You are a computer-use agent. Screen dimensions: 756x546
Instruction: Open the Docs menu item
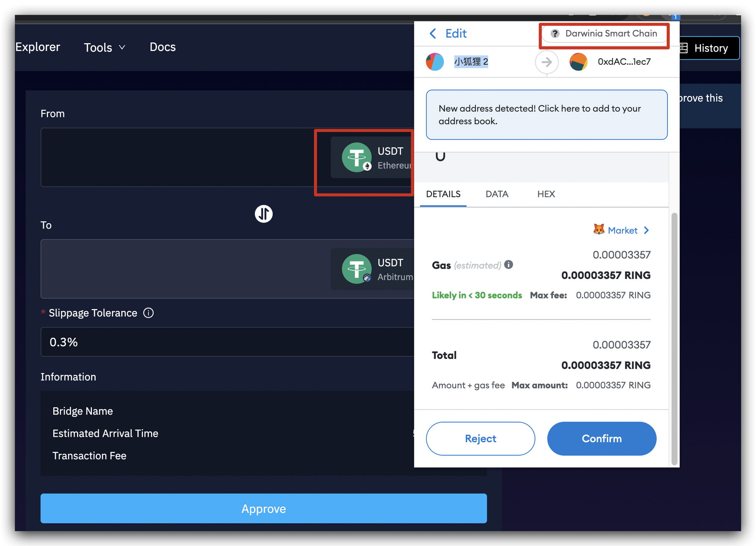click(163, 47)
